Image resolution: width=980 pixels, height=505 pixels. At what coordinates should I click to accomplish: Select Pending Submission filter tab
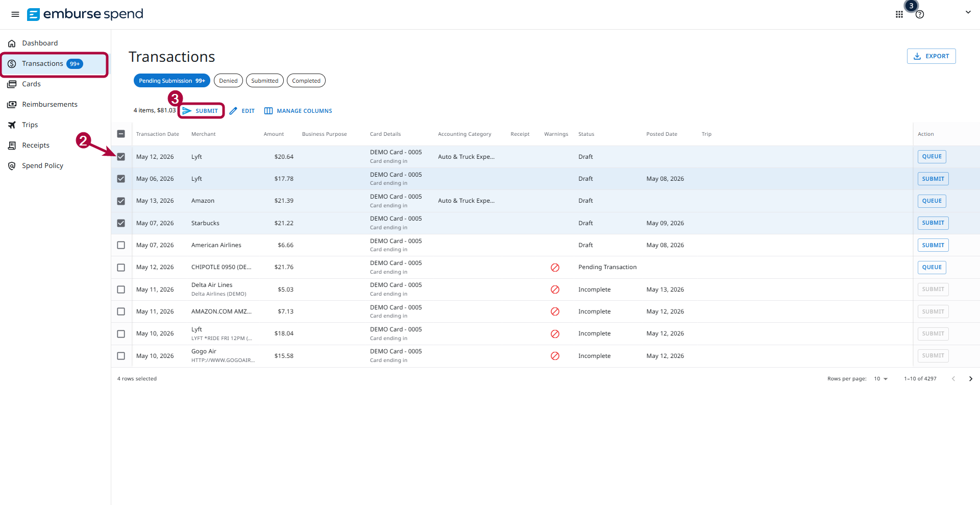click(171, 81)
